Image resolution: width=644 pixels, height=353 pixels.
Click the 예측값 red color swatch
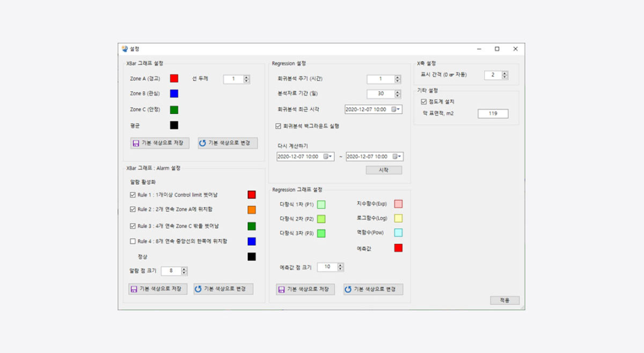click(x=398, y=248)
